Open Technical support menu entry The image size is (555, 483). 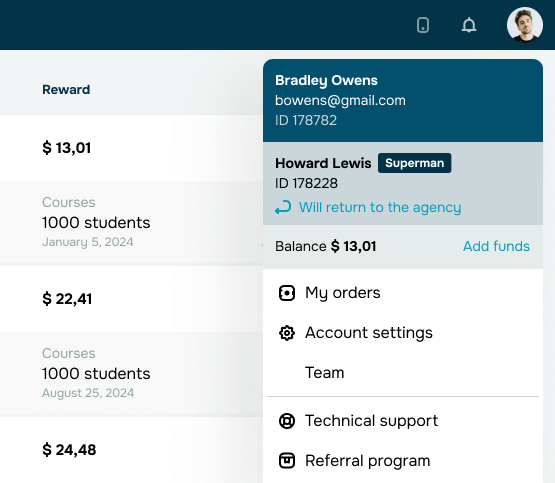point(403,421)
